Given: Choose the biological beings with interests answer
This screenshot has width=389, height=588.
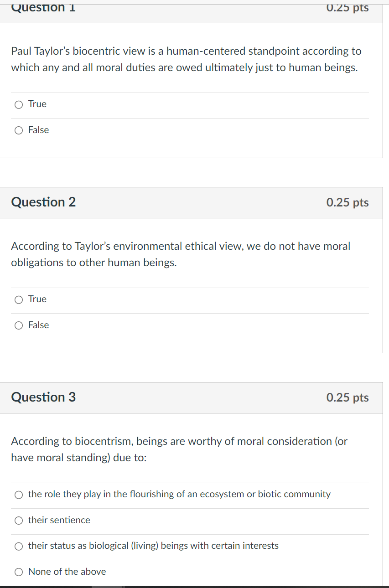Looking at the screenshot, I should point(18,546).
